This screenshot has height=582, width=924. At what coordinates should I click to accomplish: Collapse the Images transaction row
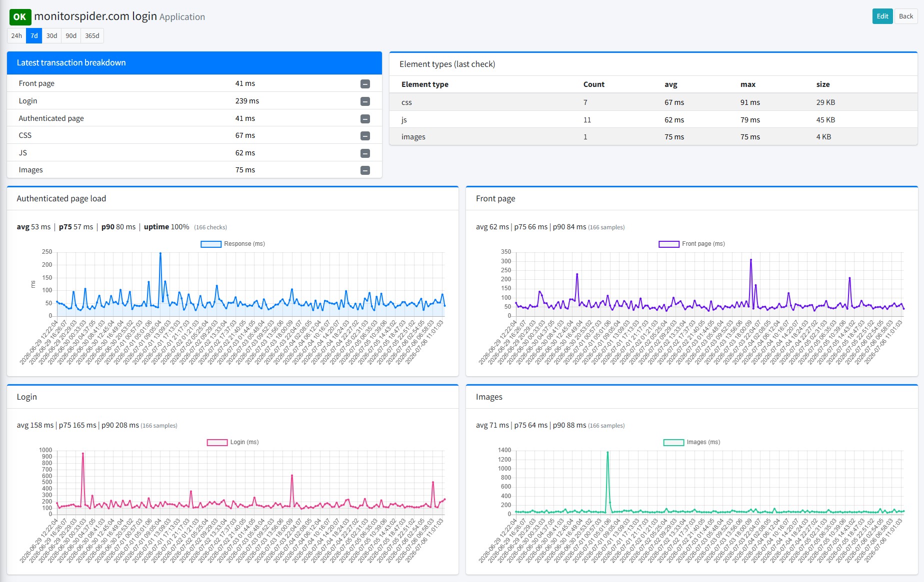pyautogui.click(x=365, y=170)
